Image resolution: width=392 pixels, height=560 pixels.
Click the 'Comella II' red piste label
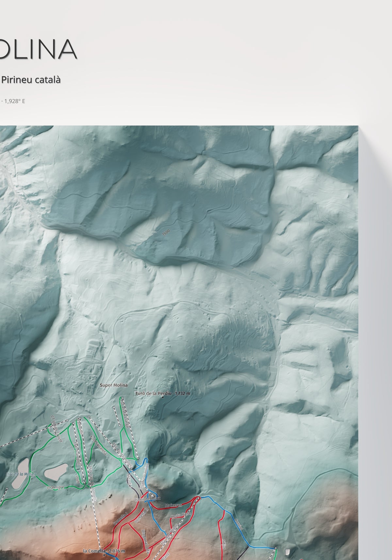pos(142,516)
